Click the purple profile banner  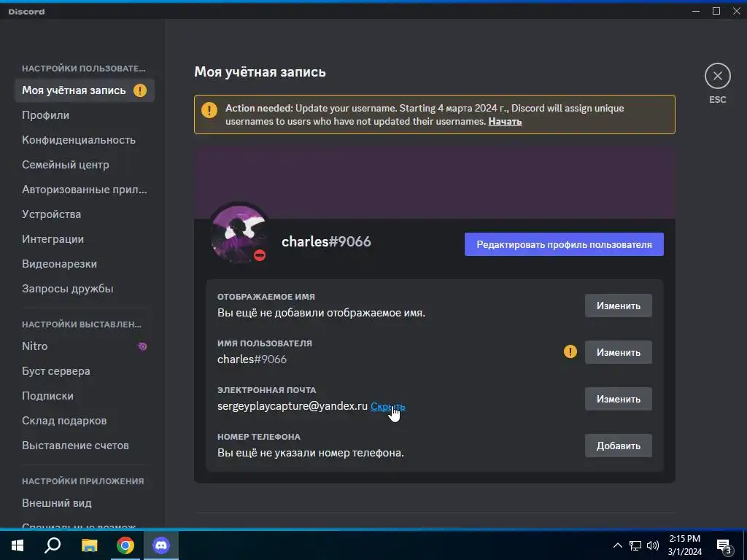pos(435,182)
